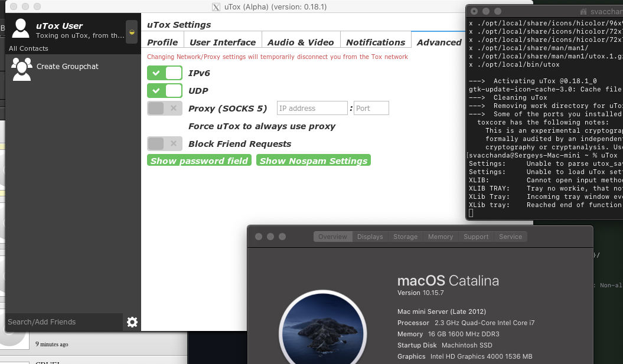Click the terminal prompt line running uTox

tap(543, 155)
